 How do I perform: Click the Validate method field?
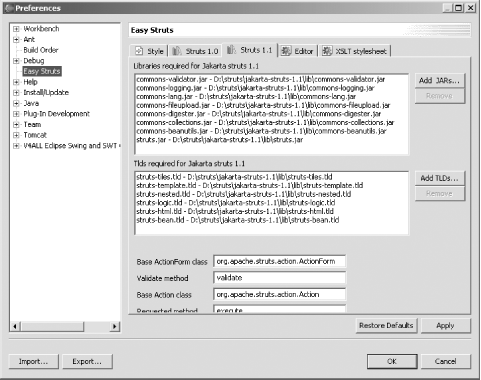click(279, 278)
